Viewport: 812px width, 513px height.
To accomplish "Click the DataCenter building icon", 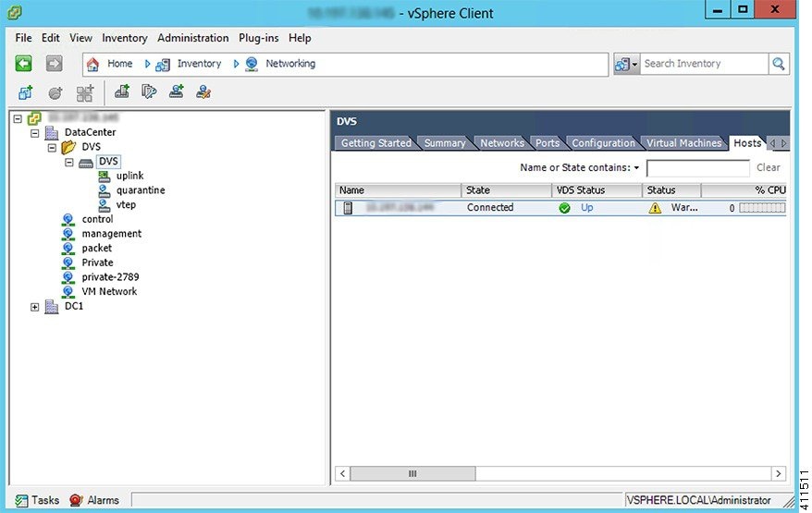I will click(x=51, y=133).
